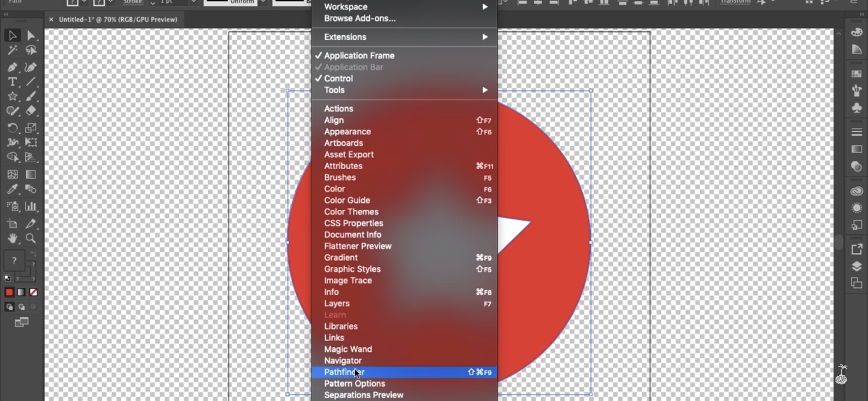Select the Perspective Grid tool
This screenshot has height=401, width=868.
(x=31, y=157)
